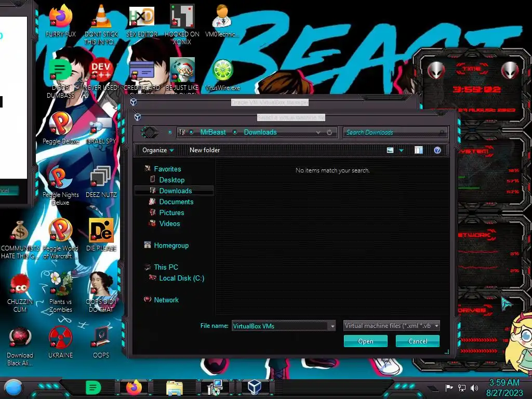Select Local Disk (C:) in navigation pane
The width and height of the screenshot is (532, 399).
(181, 278)
